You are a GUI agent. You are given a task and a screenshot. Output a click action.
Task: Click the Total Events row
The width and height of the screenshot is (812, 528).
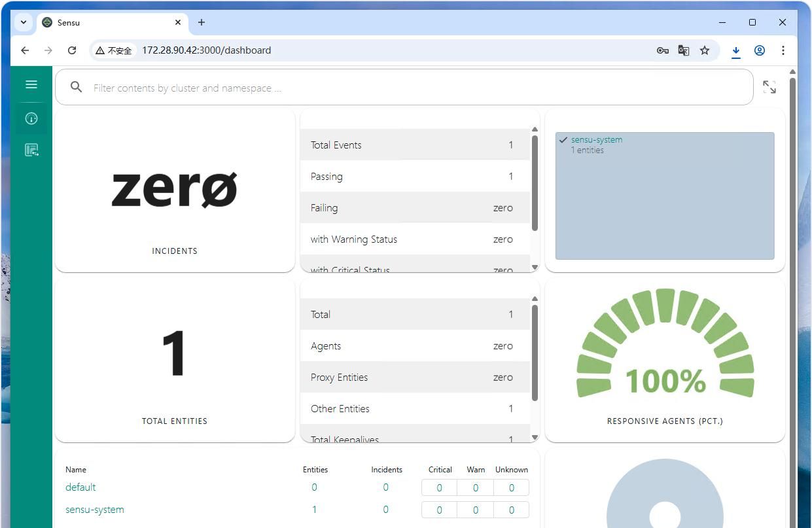pyautogui.click(x=415, y=145)
